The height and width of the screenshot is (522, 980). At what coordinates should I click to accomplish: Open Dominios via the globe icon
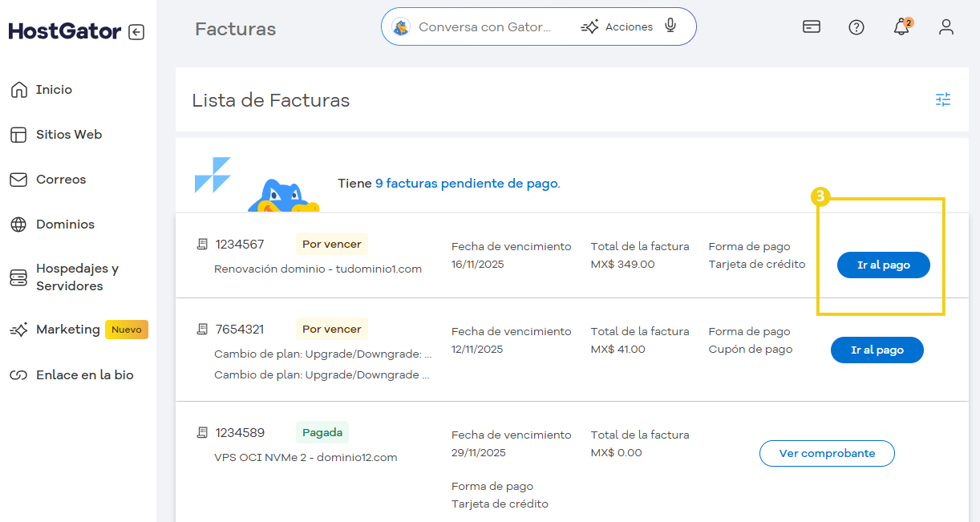18,224
